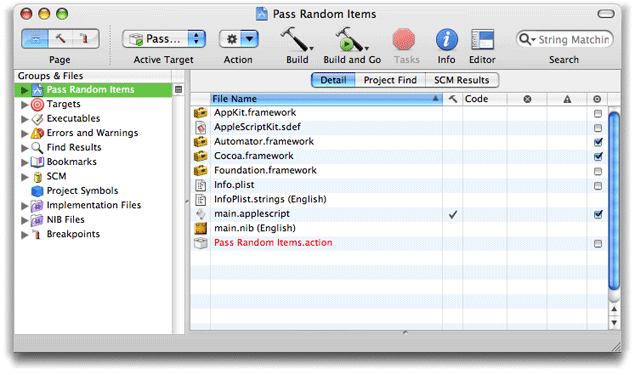Click the warnings triangle column header

coord(567,99)
